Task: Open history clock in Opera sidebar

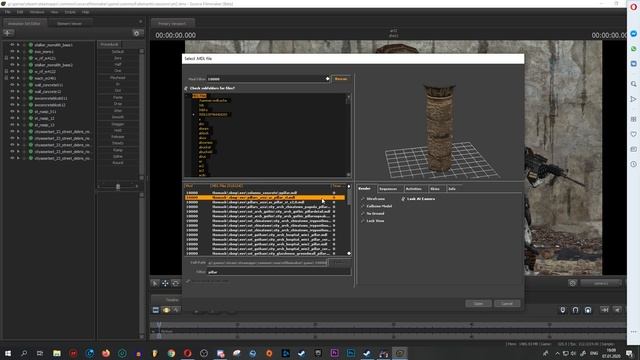Action: (x=633, y=164)
